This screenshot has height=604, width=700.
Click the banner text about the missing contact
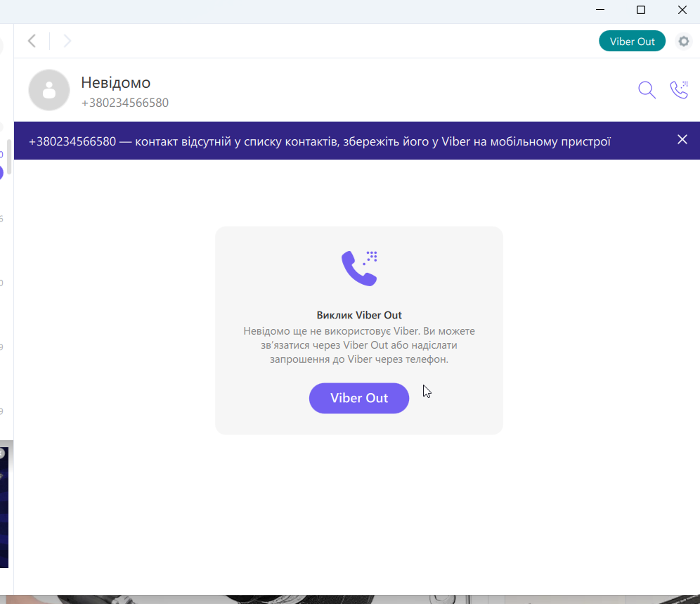click(320, 141)
